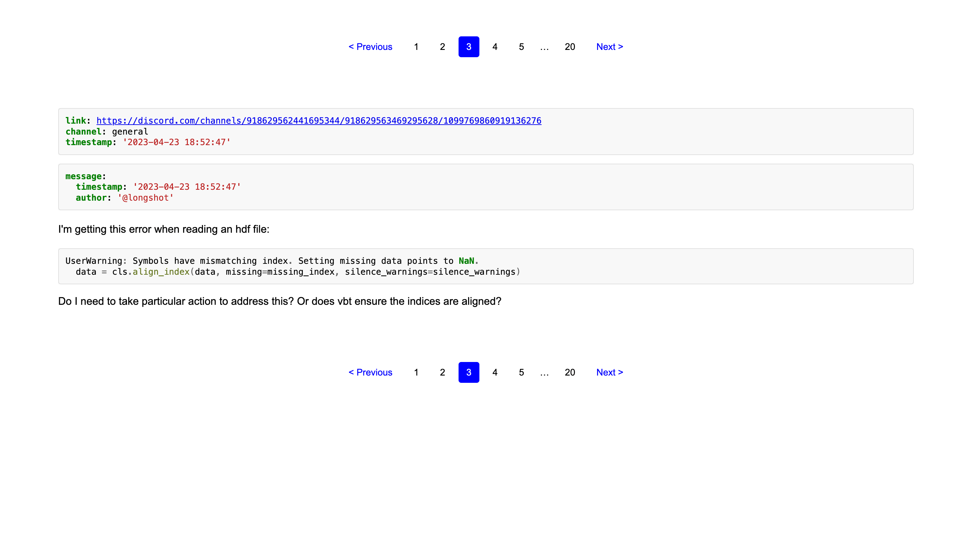Go to Previous page at bottom
The image size is (972, 560).
tap(370, 372)
